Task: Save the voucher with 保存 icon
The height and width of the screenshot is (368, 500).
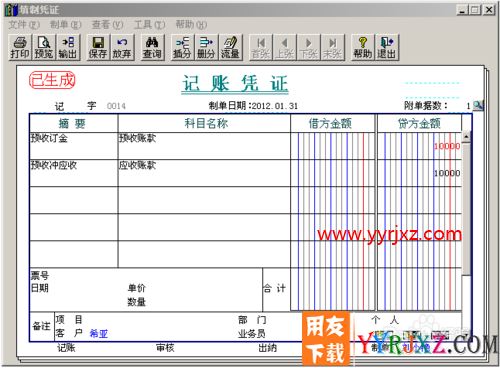Action: pos(98,47)
